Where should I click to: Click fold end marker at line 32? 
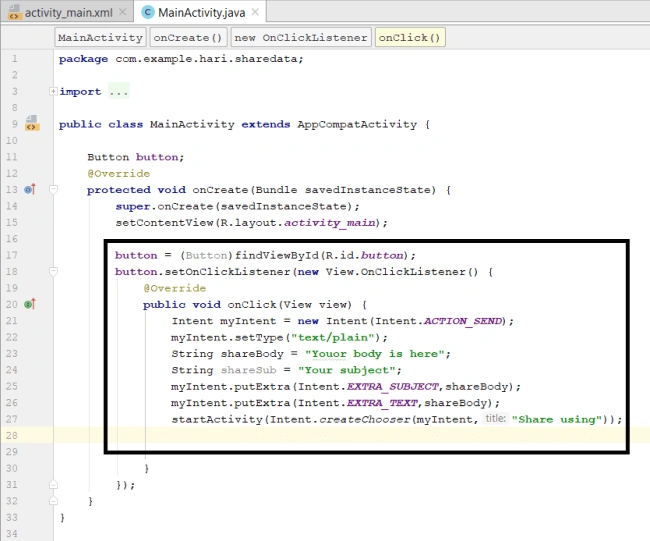(x=53, y=501)
